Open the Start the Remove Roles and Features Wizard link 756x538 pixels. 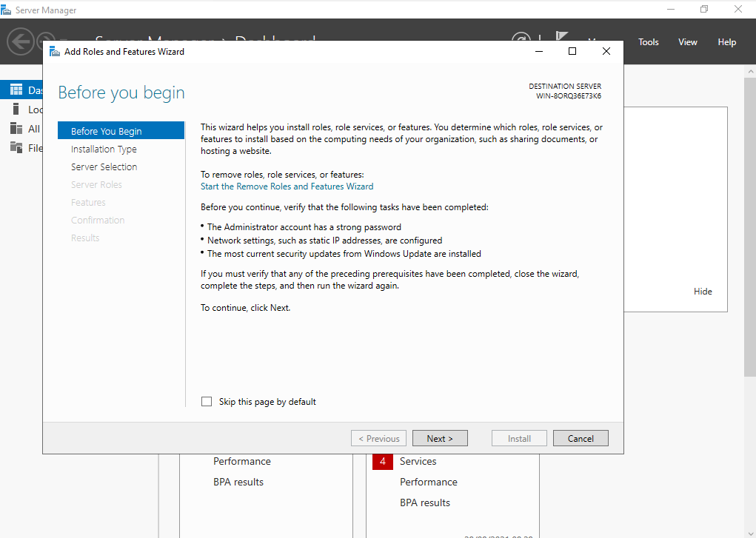(x=287, y=186)
